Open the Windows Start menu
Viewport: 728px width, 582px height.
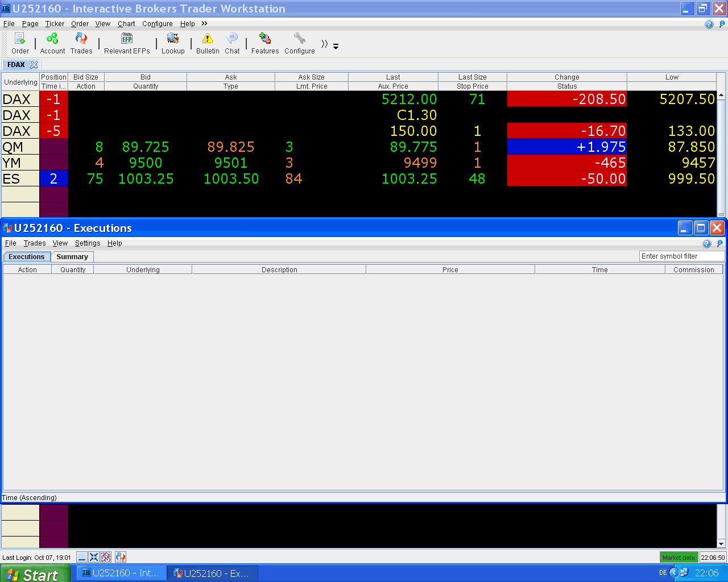[x=35, y=573]
